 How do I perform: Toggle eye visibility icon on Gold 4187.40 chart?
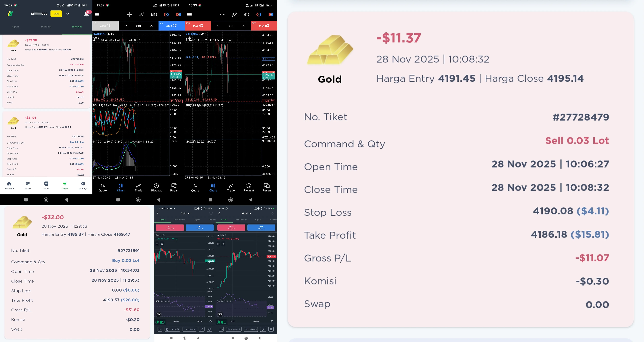click(223, 244)
